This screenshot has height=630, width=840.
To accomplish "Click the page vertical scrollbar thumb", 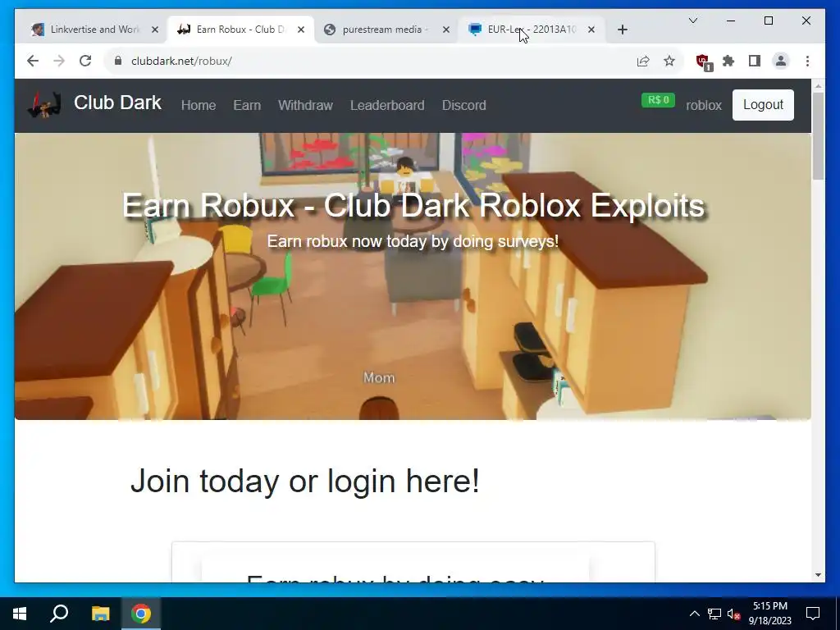I will pyautogui.click(x=818, y=136).
